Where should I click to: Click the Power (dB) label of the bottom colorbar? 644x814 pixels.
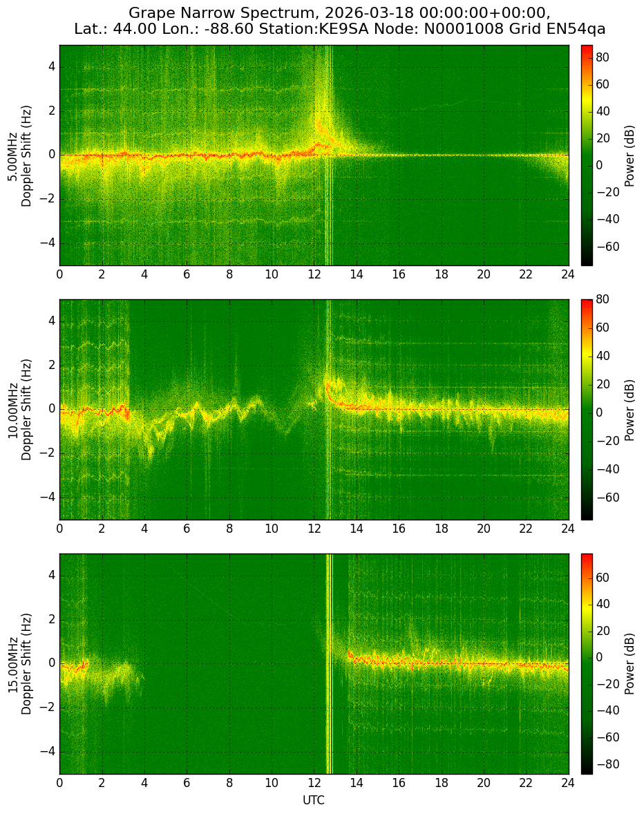629,664
